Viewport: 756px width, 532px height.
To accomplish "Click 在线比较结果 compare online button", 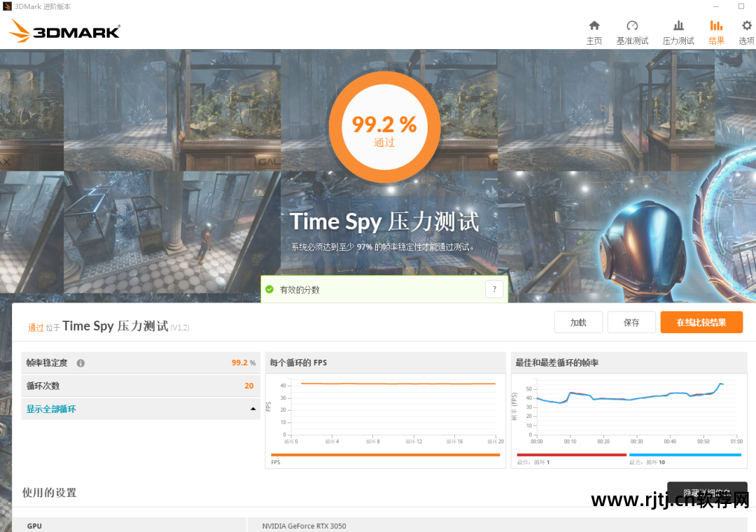I will click(x=701, y=322).
